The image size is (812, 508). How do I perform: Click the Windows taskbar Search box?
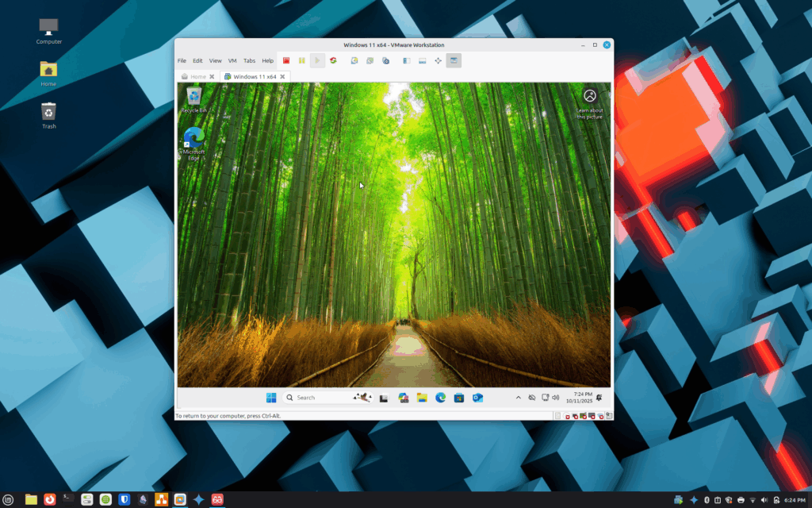point(317,398)
